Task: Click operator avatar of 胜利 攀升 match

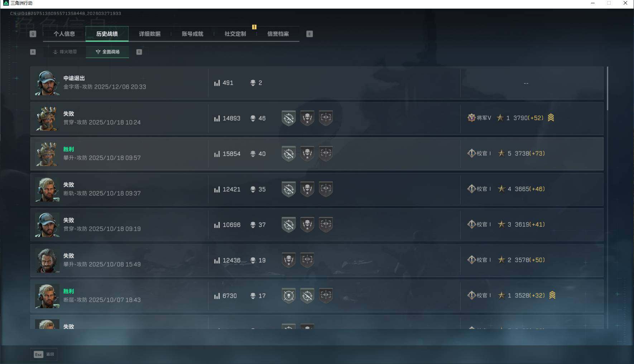Action: [x=47, y=154]
